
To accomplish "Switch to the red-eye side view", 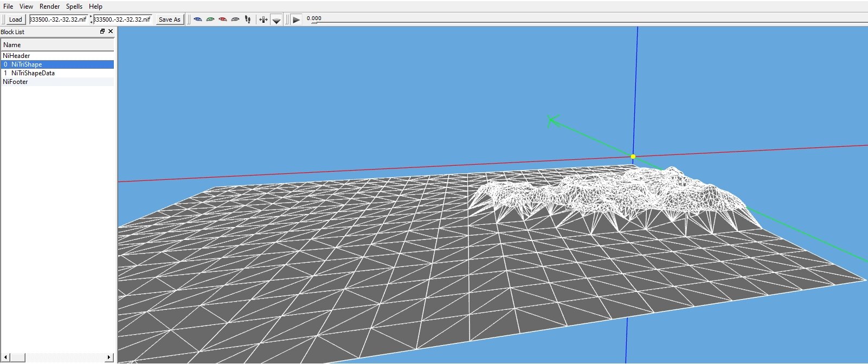I will pyautogui.click(x=223, y=19).
